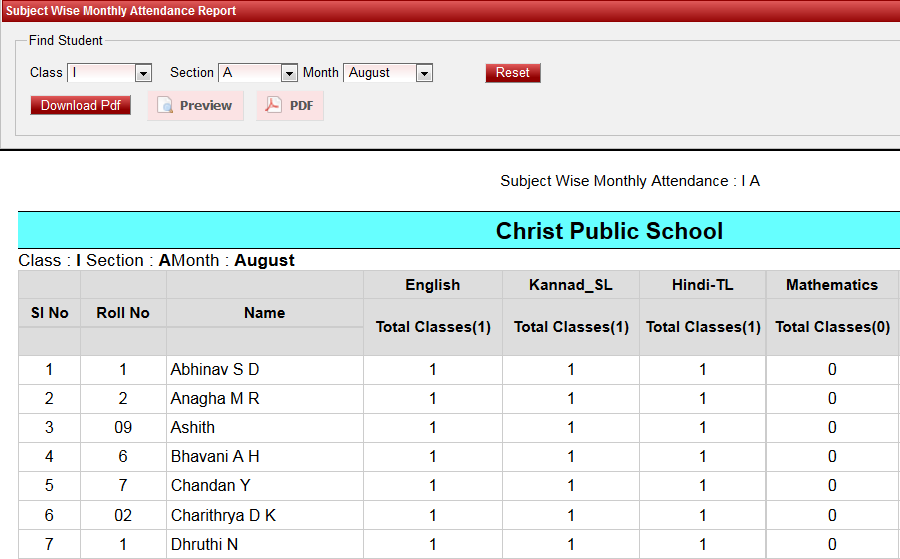The width and height of the screenshot is (900, 559).
Task: Click the Name column header
Action: point(264,313)
